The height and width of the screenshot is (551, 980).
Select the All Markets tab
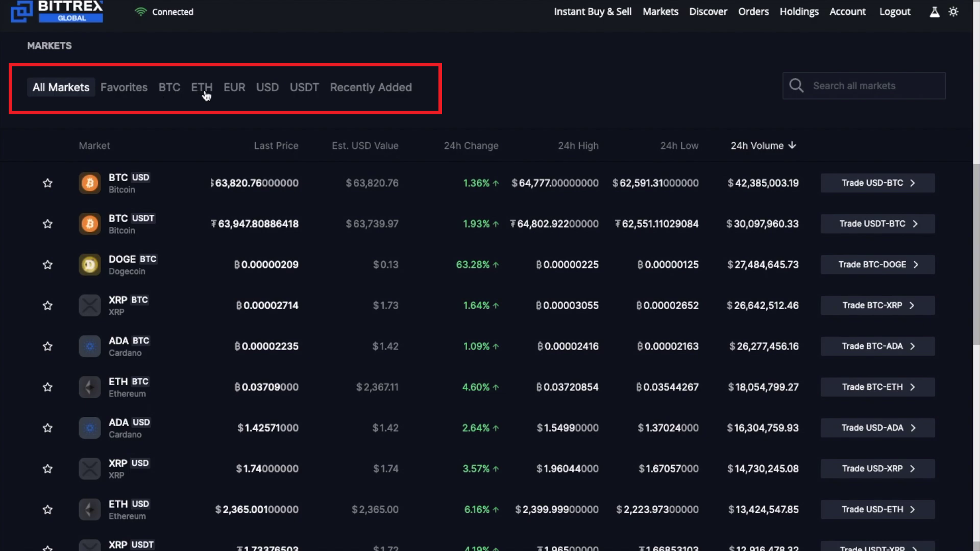[61, 87]
